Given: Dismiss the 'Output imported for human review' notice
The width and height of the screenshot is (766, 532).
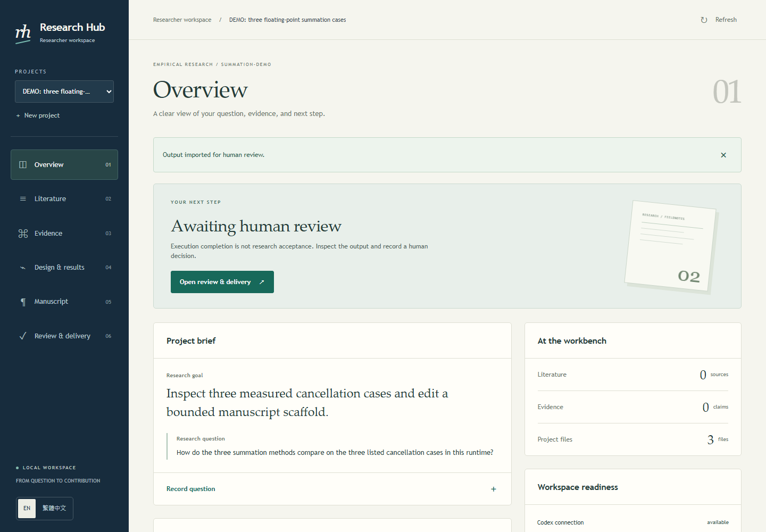Looking at the screenshot, I should pos(723,155).
